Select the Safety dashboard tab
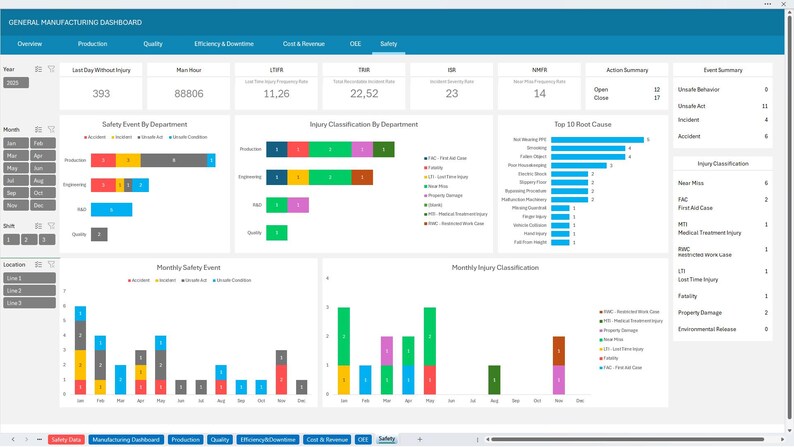Viewport: 794px width, 447px height. [x=388, y=44]
